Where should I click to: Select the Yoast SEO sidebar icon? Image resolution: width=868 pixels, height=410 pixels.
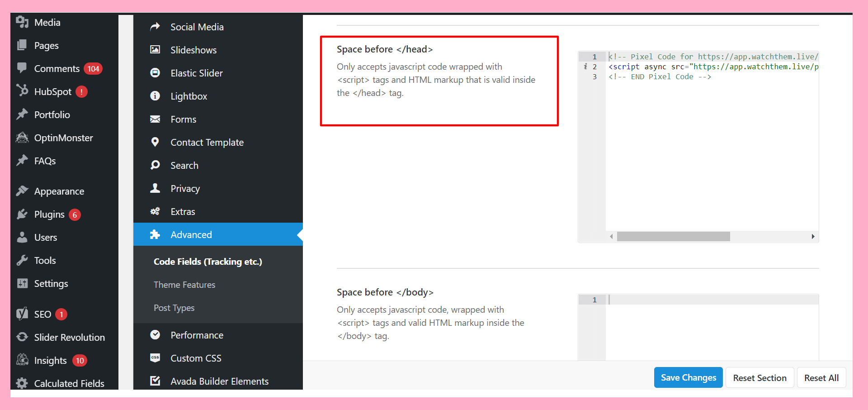pyautogui.click(x=22, y=314)
